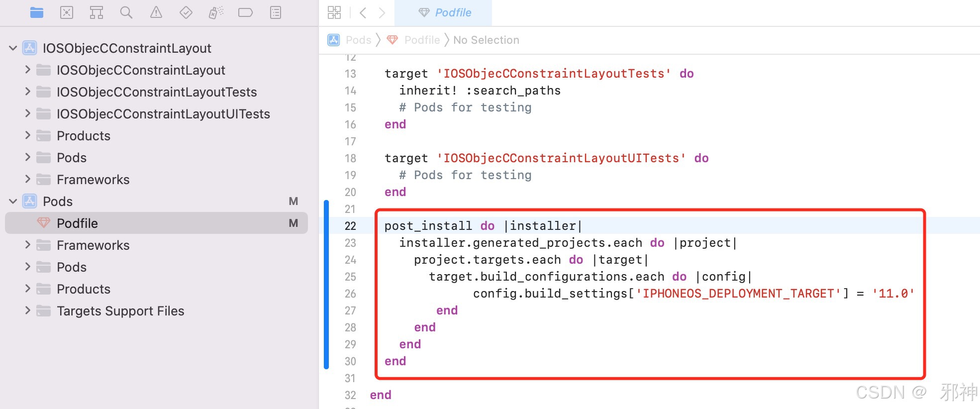Select the Podfile in the navigator
The height and width of the screenshot is (409, 980).
pos(156,223)
